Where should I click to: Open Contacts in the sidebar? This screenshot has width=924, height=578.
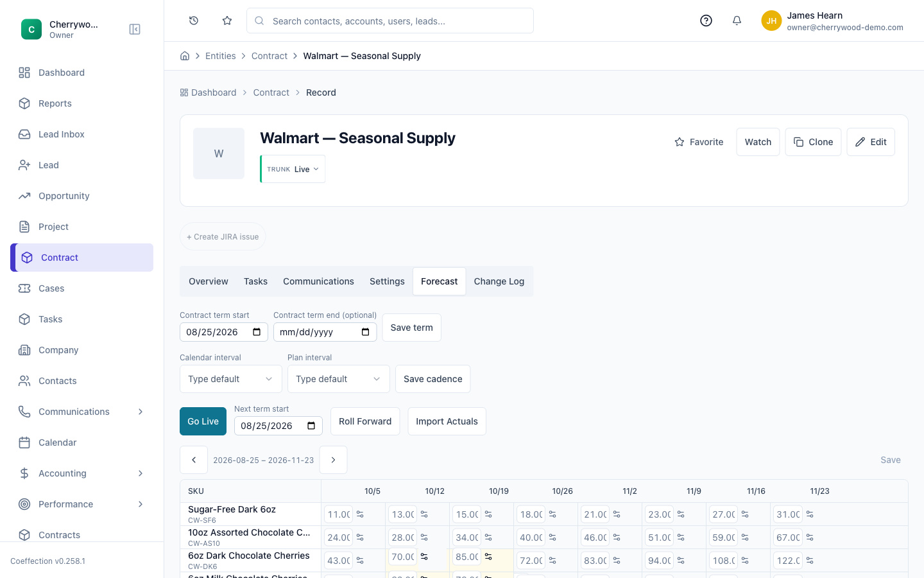coord(81,381)
